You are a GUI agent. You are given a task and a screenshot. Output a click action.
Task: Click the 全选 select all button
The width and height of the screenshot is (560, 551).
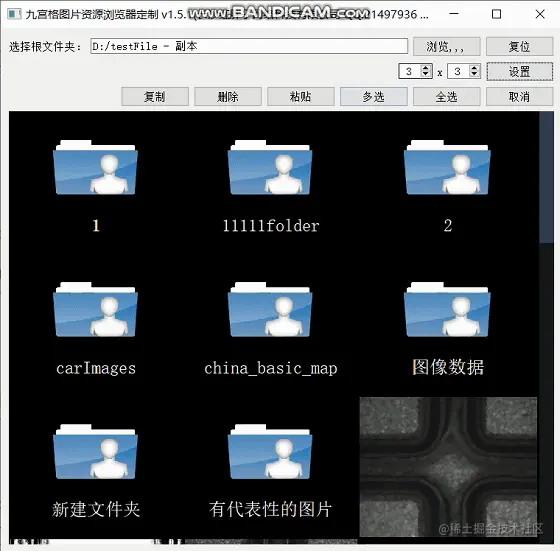[x=446, y=96]
